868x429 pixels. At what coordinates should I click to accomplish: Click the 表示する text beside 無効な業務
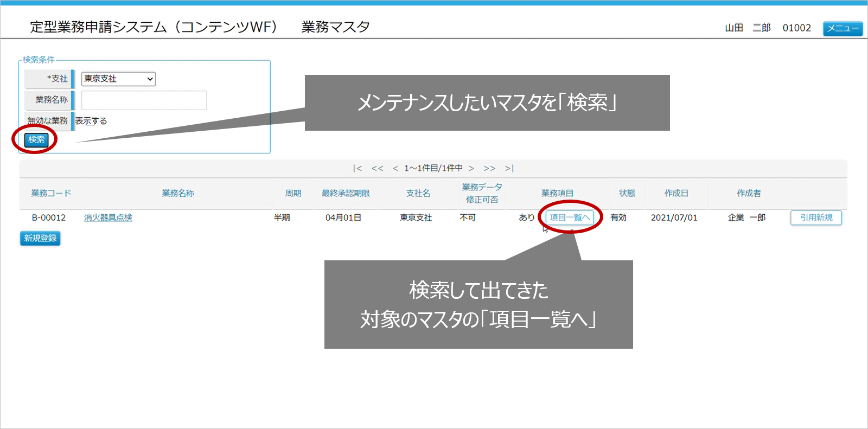[x=91, y=121]
